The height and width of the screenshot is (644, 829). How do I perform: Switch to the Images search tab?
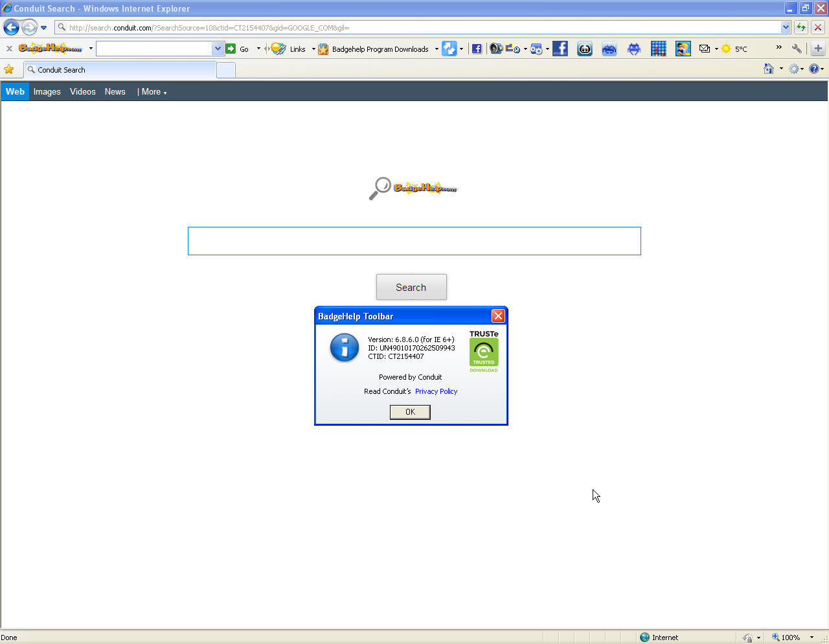click(47, 91)
